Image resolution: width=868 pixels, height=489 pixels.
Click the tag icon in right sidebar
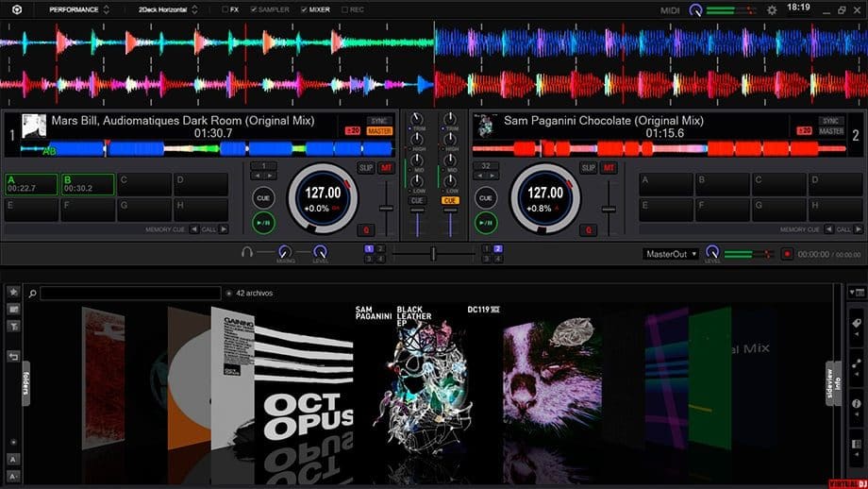tap(857, 324)
